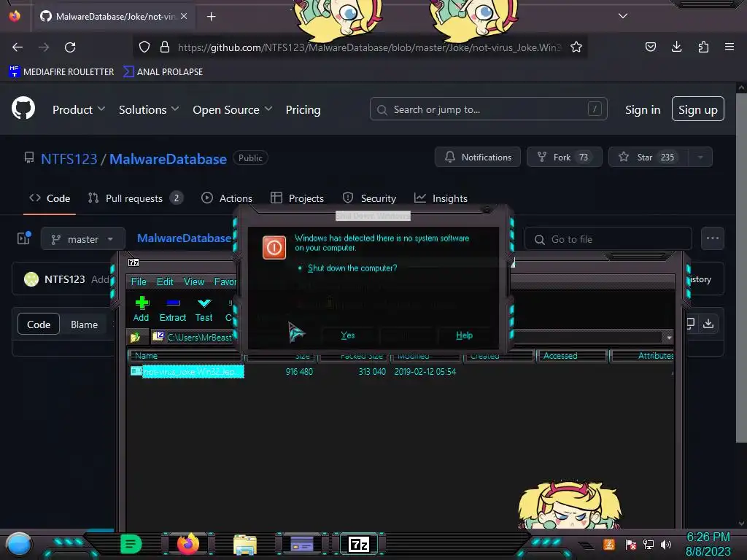The width and height of the screenshot is (747, 560).
Task: Focus the Go to file field
Action: pos(608,239)
